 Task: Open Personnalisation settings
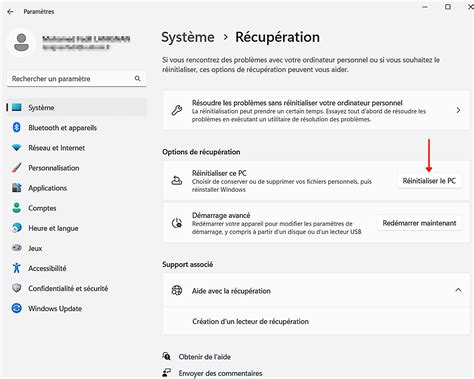(x=76, y=168)
